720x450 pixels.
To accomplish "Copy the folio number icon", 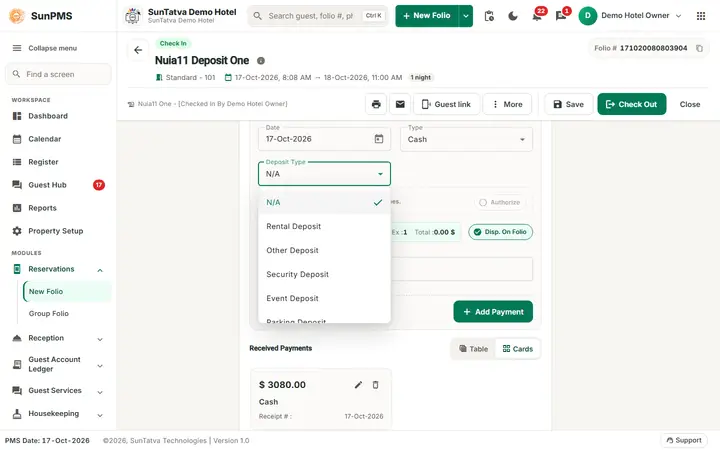I will [699, 48].
